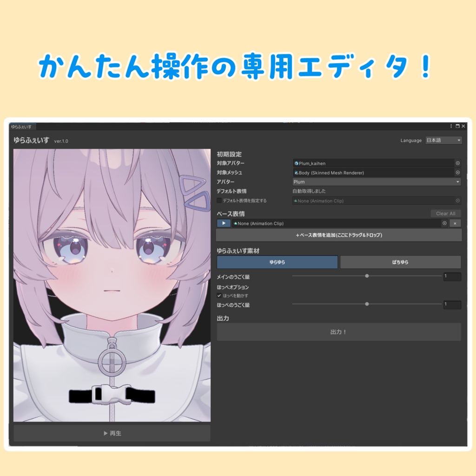Open object picker for 対象アバター field
This screenshot has width=476, height=476.
click(457, 163)
